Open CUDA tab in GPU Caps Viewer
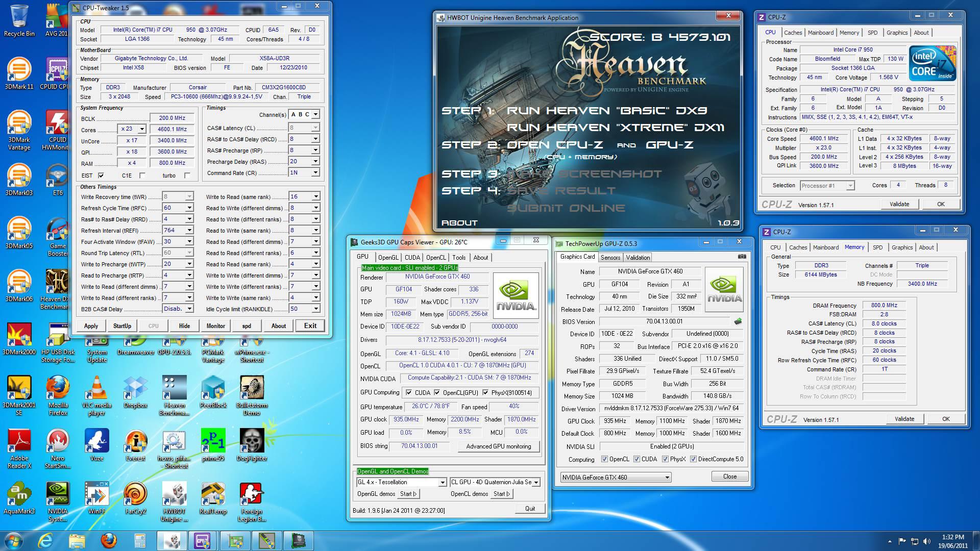Image resolution: width=980 pixels, height=551 pixels. coord(412,258)
